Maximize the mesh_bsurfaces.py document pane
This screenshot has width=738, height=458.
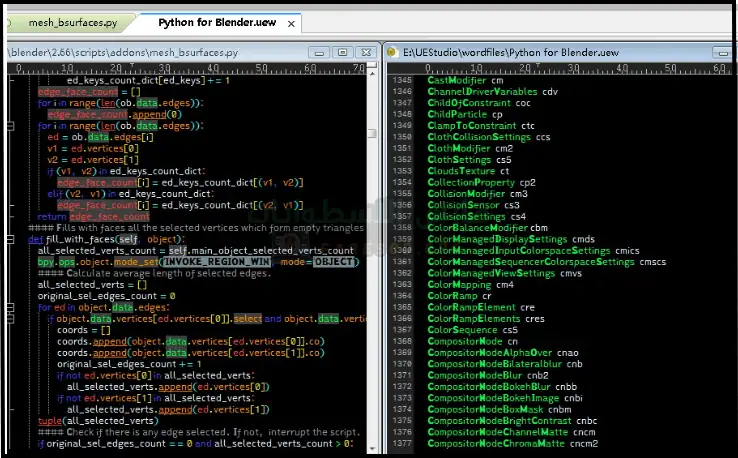342,51
